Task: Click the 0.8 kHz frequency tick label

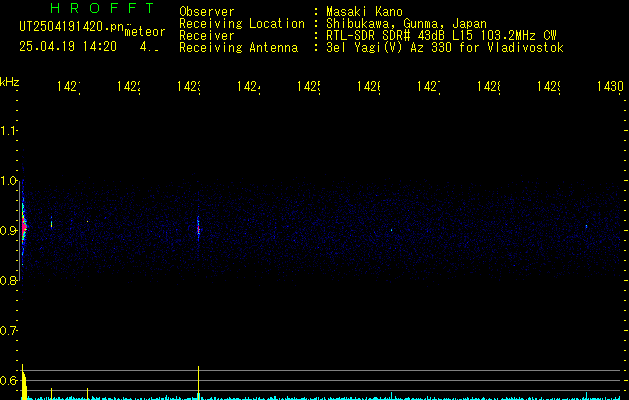Action: (x=8, y=280)
